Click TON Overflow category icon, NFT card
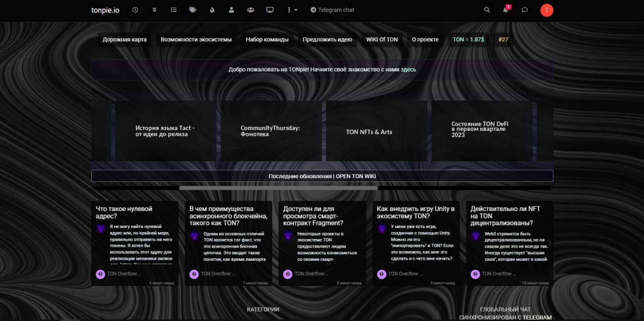 [x=475, y=274]
